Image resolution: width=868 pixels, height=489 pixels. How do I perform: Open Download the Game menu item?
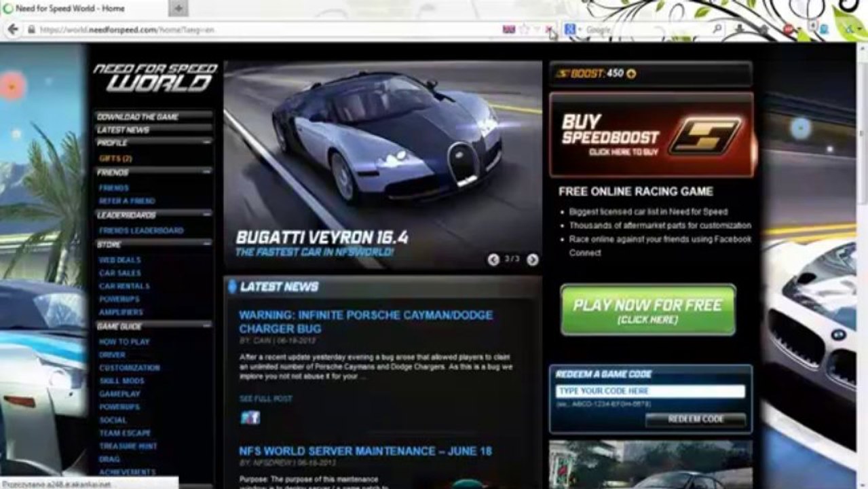pos(138,117)
